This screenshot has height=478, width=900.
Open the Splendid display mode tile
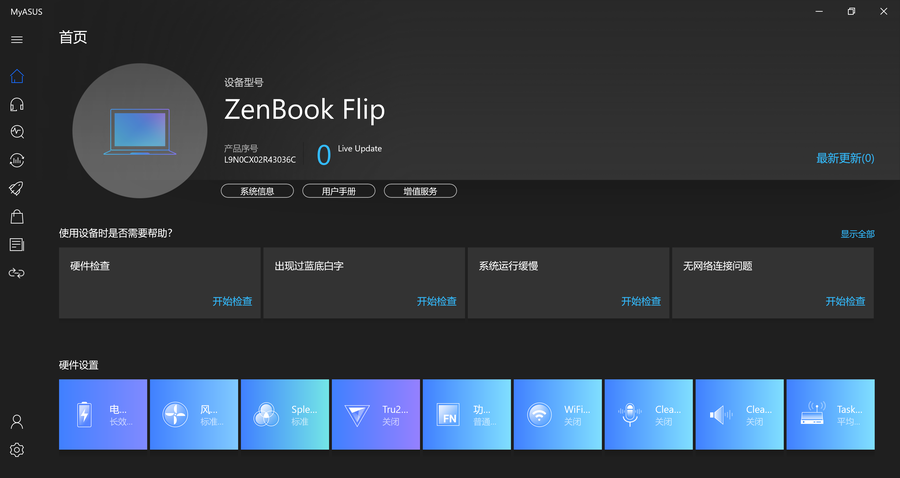(285, 414)
